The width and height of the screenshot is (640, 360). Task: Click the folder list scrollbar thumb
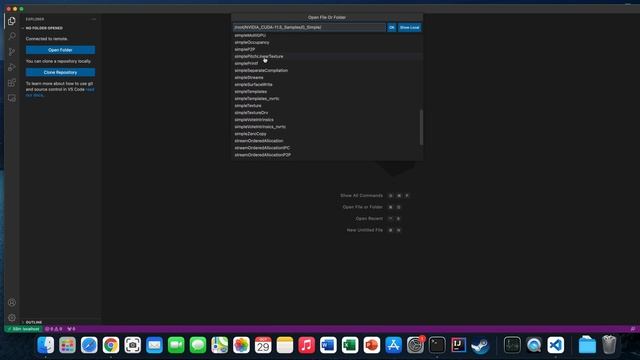click(x=421, y=127)
